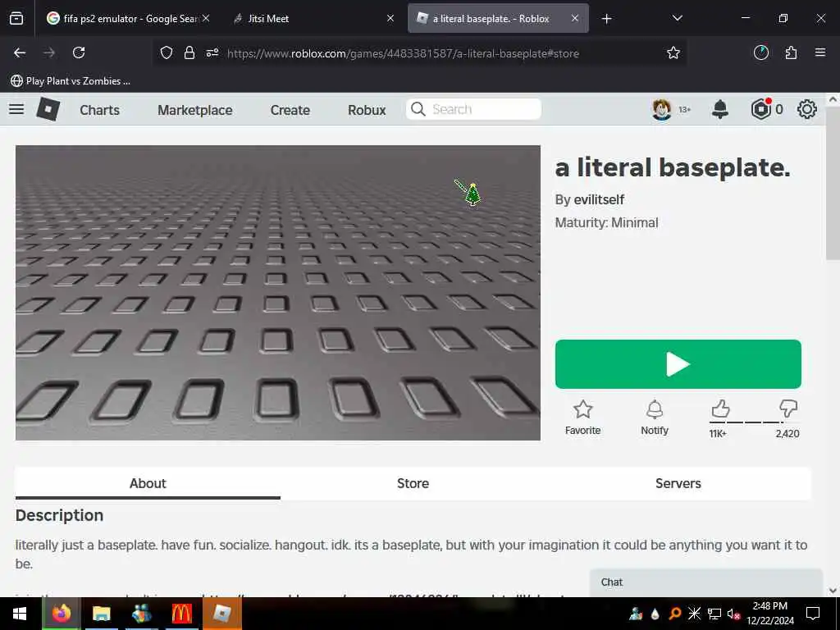The height and width of the screenshot is (630, 840).
Task: Click the muted volume tray icon
Action: [x=733, y=614]
